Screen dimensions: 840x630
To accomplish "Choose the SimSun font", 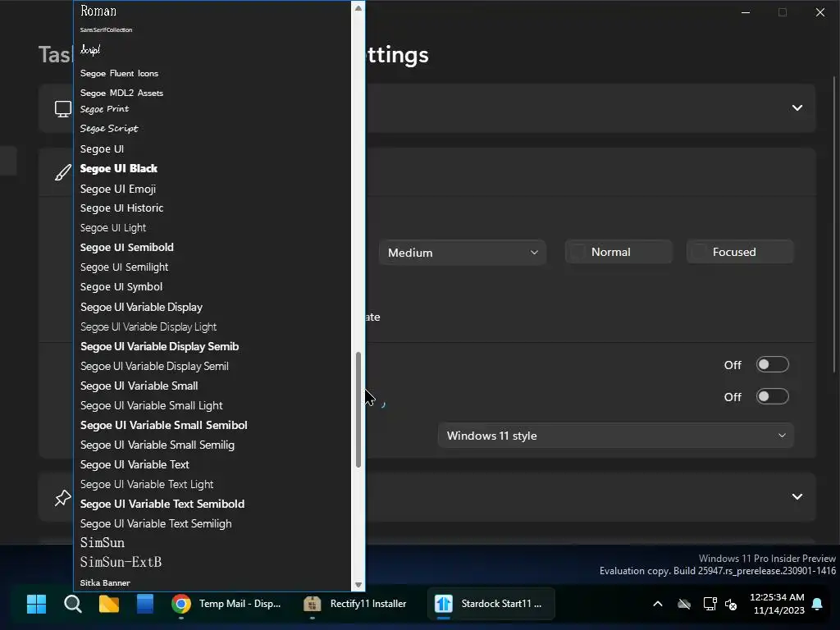I will [x=212, y=543].
